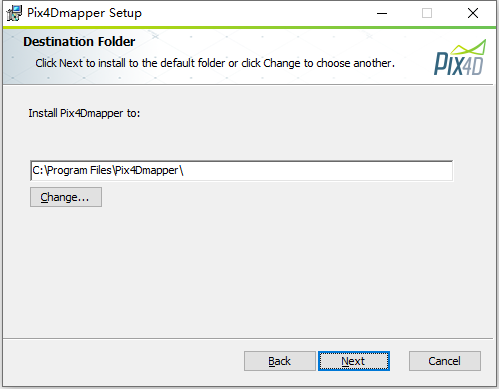Click the 'Click Next to install' instruction text
The image size is (499, 389).
pos(215,63)
